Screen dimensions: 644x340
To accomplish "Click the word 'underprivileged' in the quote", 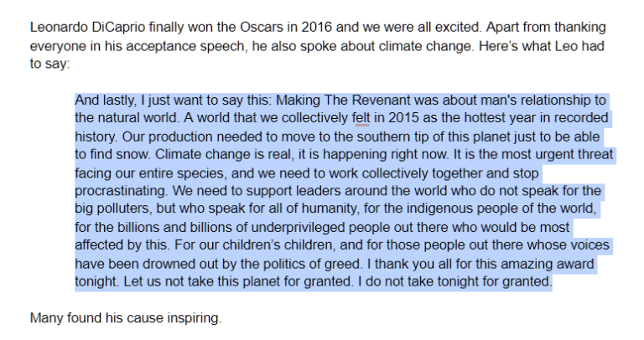I will [x=298, y=227].
